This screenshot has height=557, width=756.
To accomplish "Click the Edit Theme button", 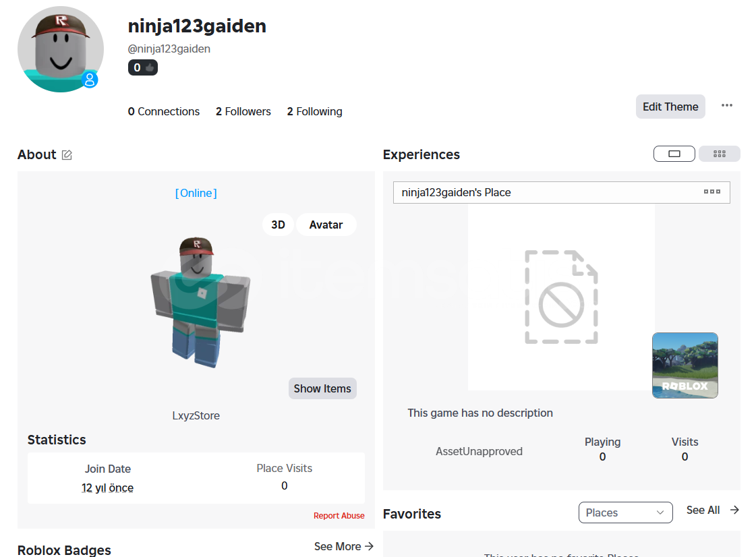I will tap(670, 107).
